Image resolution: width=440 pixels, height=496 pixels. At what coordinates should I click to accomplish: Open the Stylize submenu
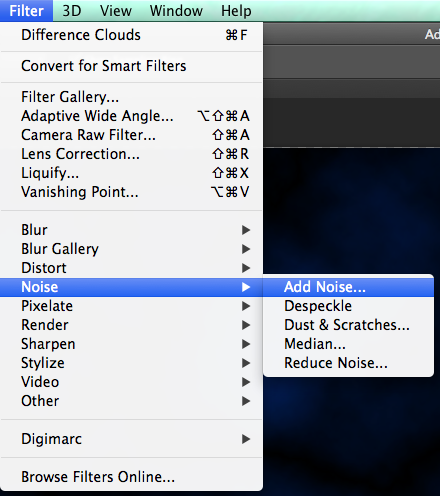pos(131,363)
